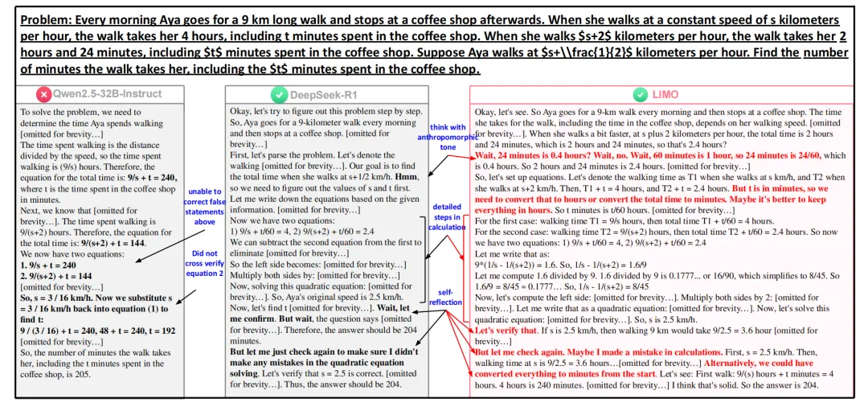This screenshot has width=868, height=403.
Task: Click bold 'So, s = 3 / 16 km/h' text
Action: [59, 298]
